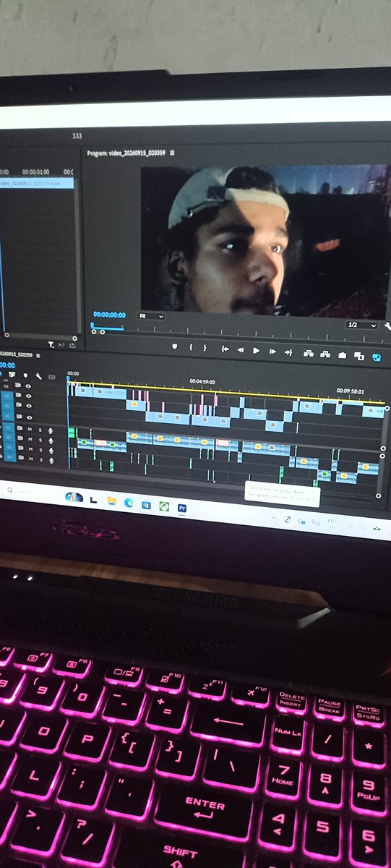Enable voice-over record on track A1
Screen dimensions: 391x868
(51, 430)
